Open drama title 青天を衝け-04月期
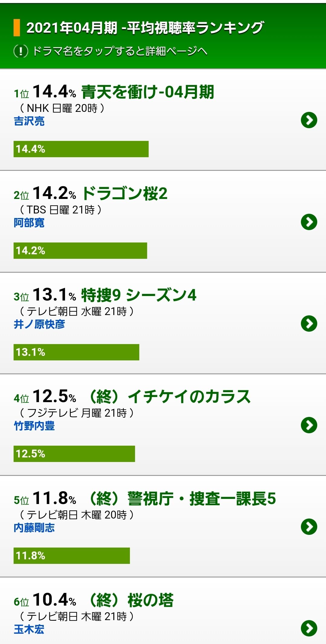This screenshot has width=326, height=644. click(x=147, y=92)
